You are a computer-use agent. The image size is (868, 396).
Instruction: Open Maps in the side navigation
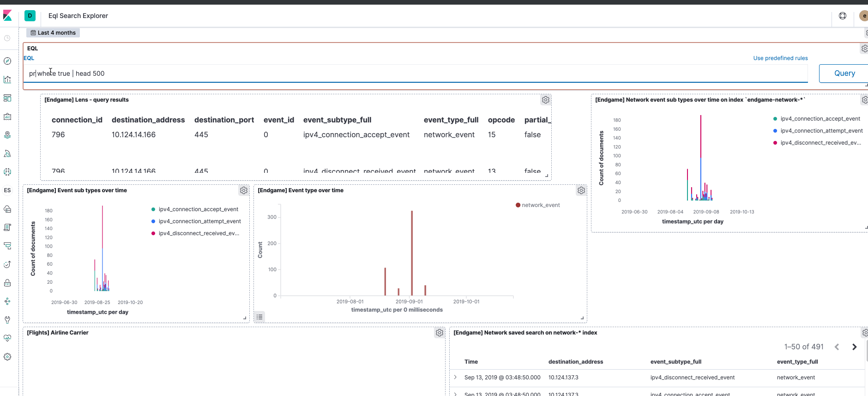7,135
